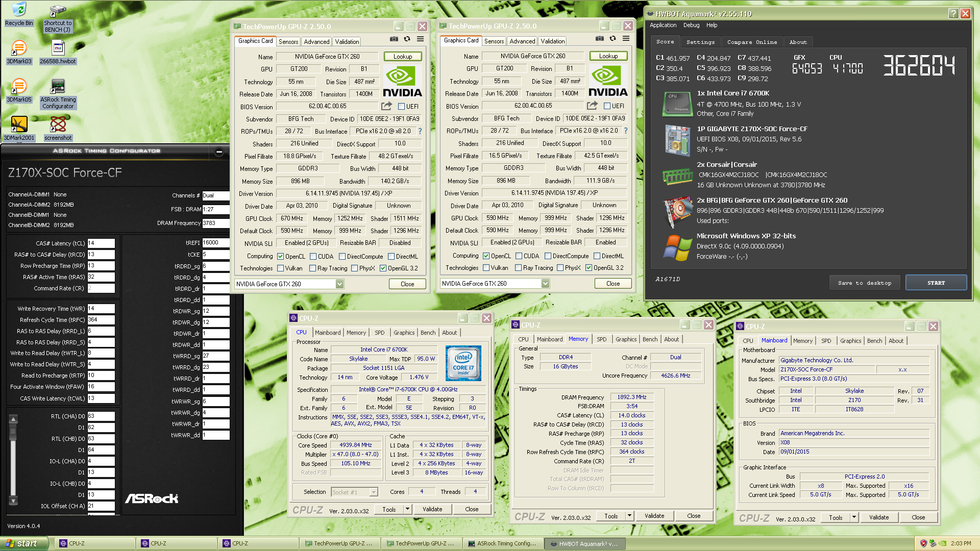Viewport: 980px width, 551px height.
Task: Click the BIOS export icon in right GPU-Z
Action: [x=592, y=106]
